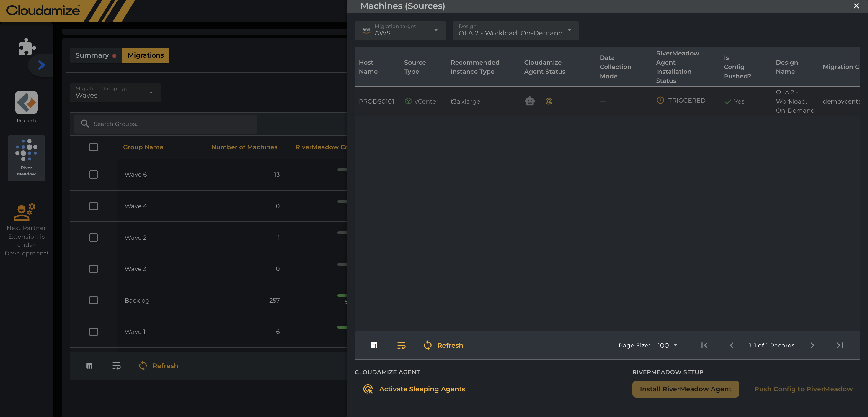Refresh the migration groups table
868x417 pixels.
point(158,366)
